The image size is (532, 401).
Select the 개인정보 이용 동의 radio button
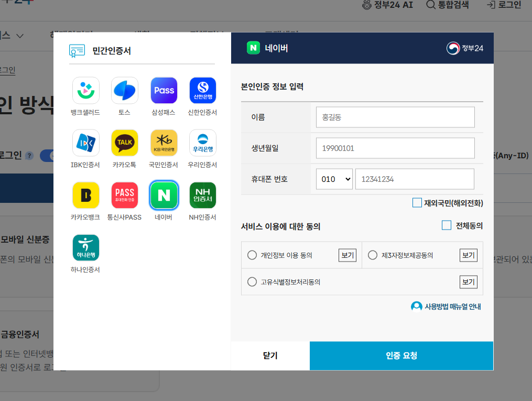pos(252,255)
